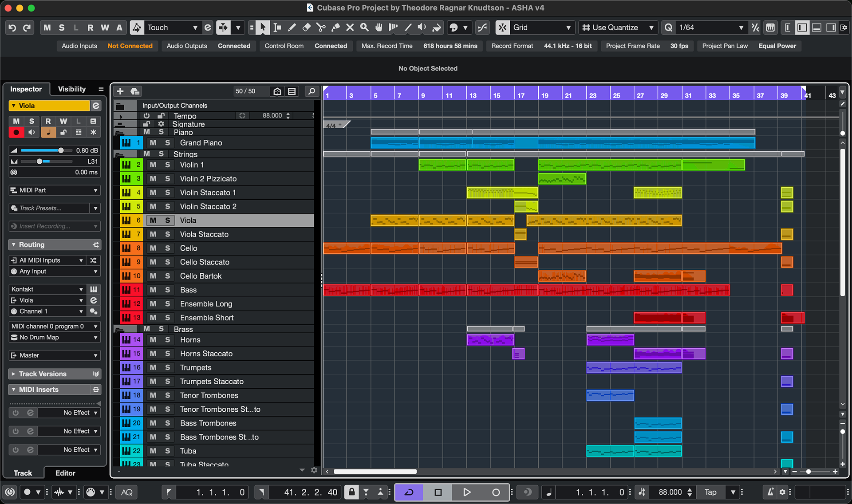
Task: Click the Viola volume fader slider
Action: click(61, 150)
